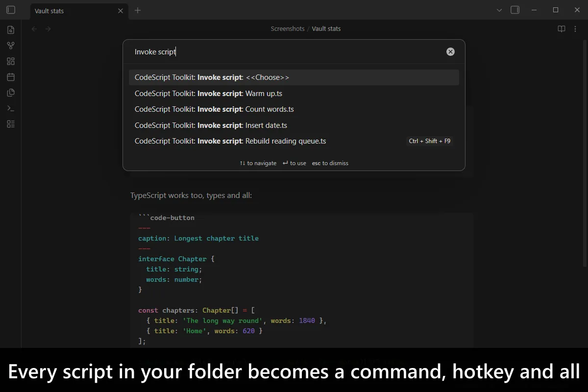Open the tab list dropdown chevron
The width and height of the screenshot is (588, 392).
pyautogui.click(x=499, y=10)
